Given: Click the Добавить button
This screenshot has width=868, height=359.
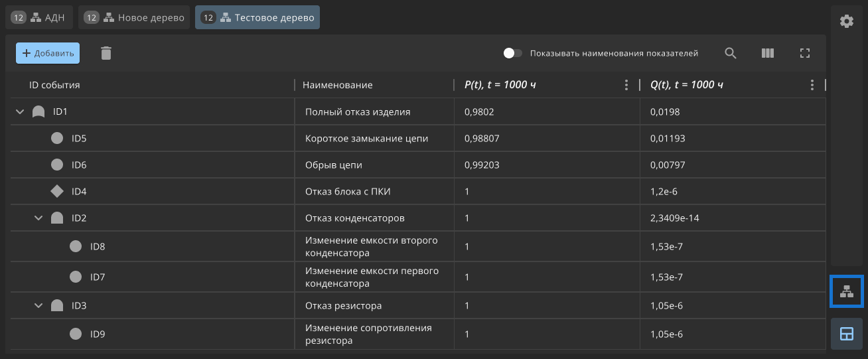Looking at the screenshot, I should pos(48,53).
